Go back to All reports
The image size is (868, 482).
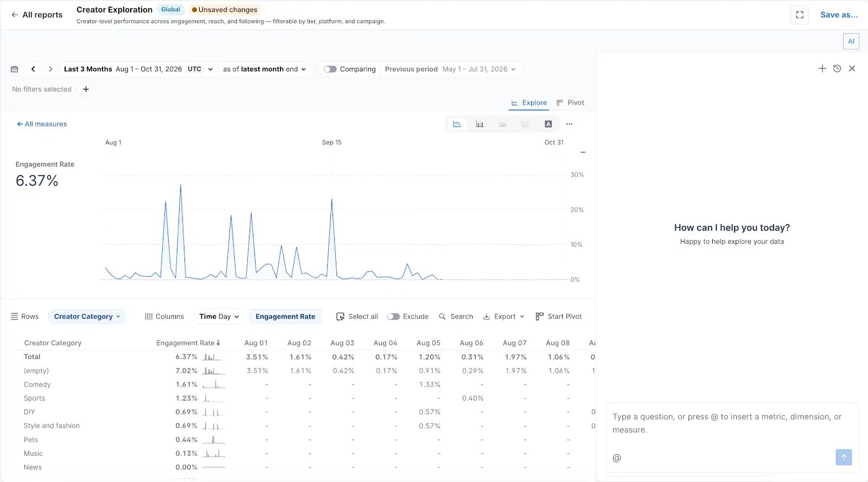pos(37,15)
